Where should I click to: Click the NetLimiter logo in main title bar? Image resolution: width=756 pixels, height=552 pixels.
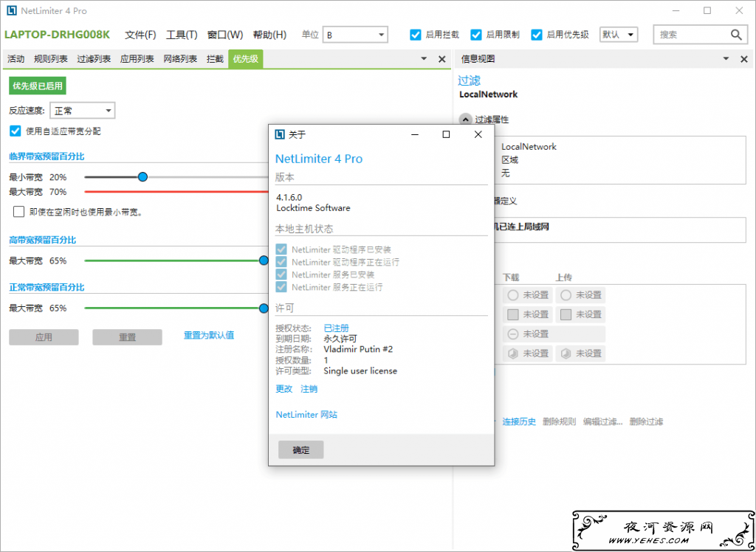coord(12,10)
